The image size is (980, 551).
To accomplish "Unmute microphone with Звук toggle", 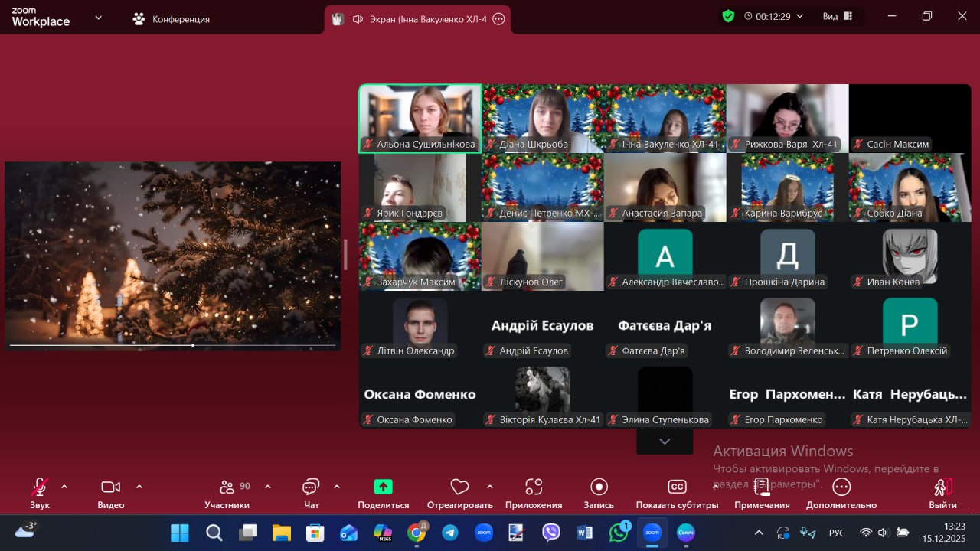I will click(40, 487).
